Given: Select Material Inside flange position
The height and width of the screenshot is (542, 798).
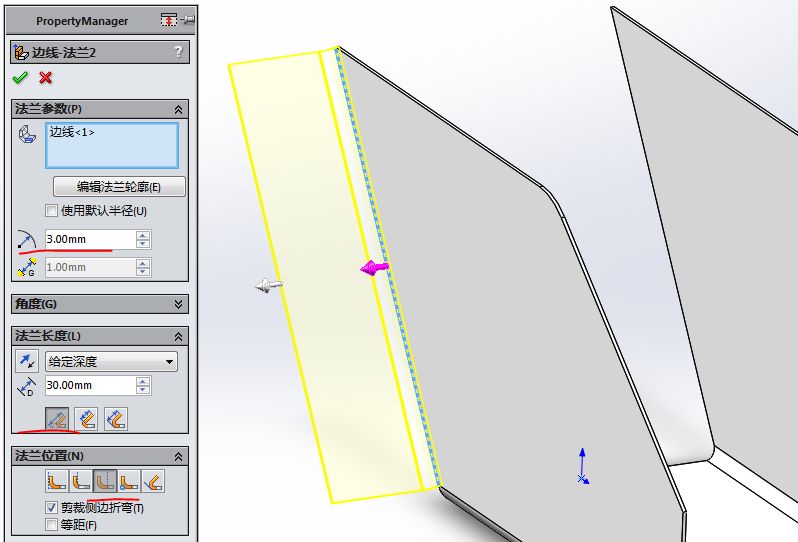Looking at the screenshot, I should [x=56, y=481].
